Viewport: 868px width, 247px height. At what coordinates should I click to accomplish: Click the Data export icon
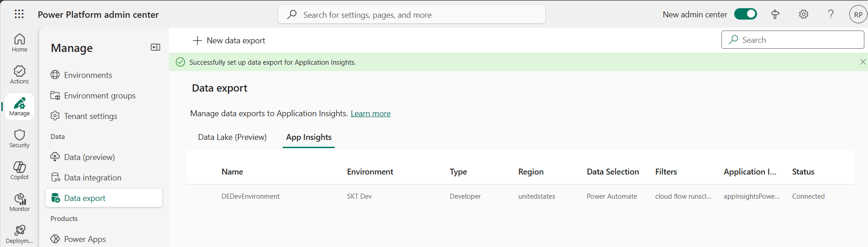(55, 198)
